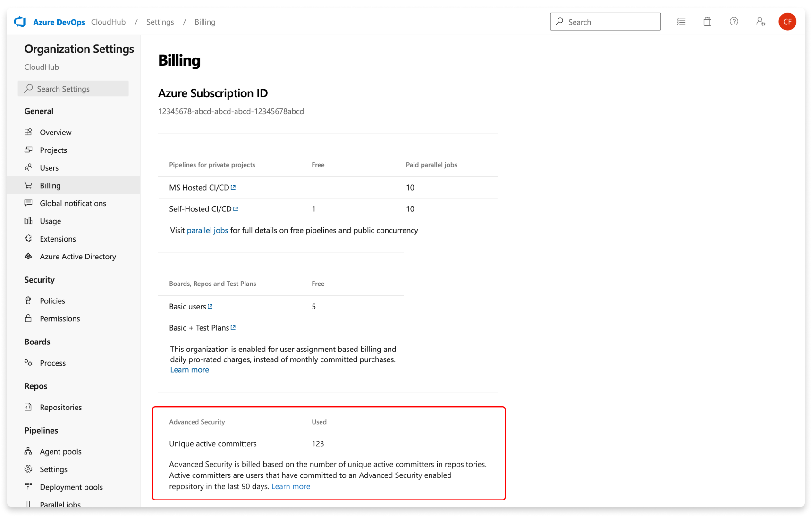Click the CF avatar circle
Viewport: 812px width, 517px height.
pyautogui.click(x=787, y=21)
